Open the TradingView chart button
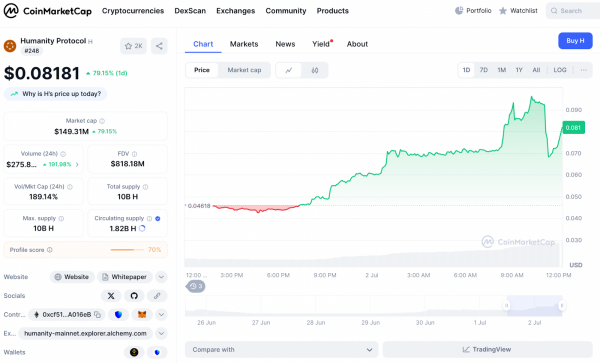 coord(488,350)
